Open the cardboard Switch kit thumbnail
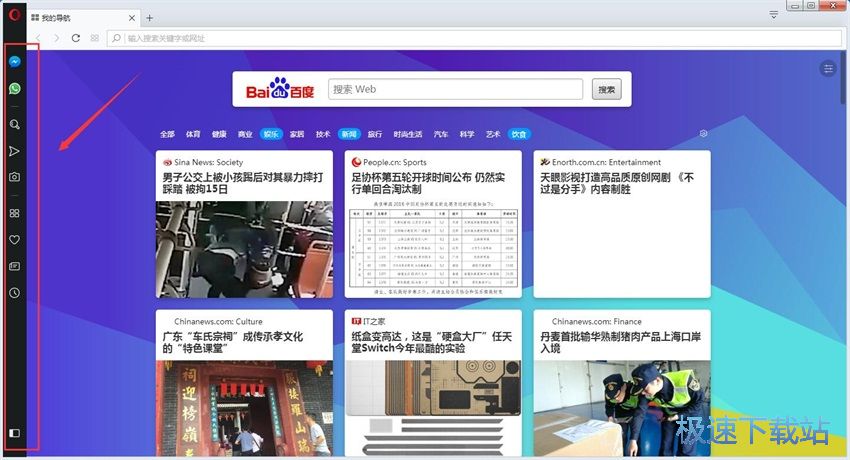Screen dimensions: 850x460 pos(433,409)
